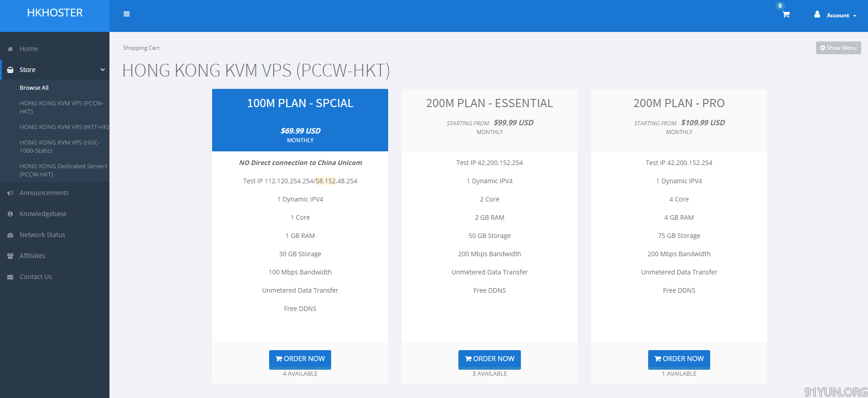
Task: Open HONG KONG Dedicated Servers category
Action: [63, 170]
